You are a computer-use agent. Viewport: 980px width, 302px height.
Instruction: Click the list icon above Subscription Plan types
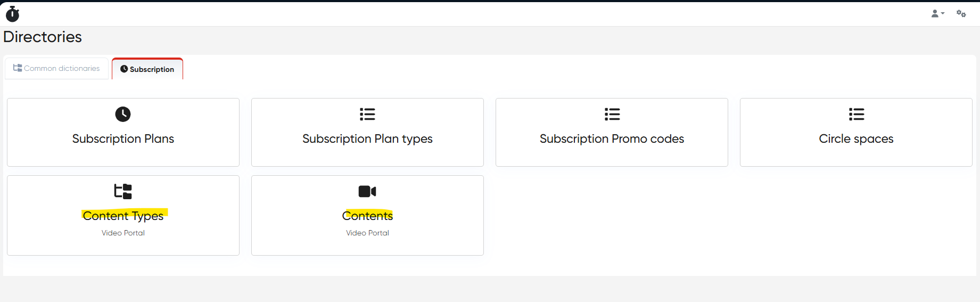pyautogui.click(x=367, y=114)
